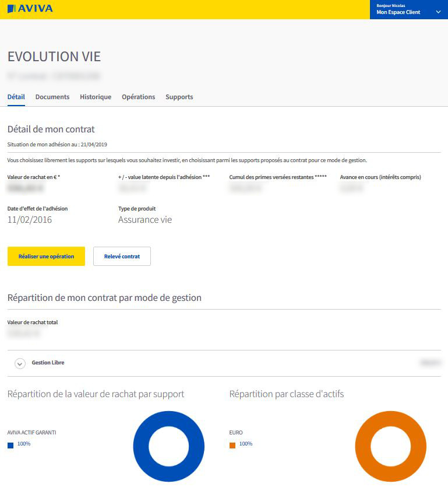Expand the Gestion Libre section chevron
Viewport: 448px width, 491px height.
20,363
